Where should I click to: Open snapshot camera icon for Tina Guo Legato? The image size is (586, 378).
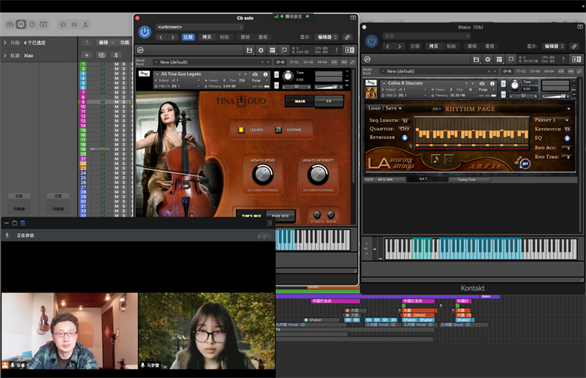pos(255,74)
